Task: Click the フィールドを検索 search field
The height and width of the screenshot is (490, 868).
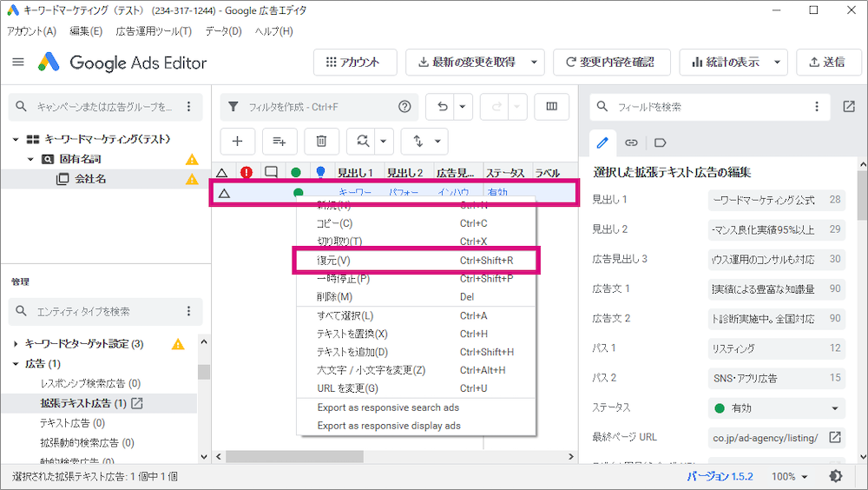Action: (710, 106)
